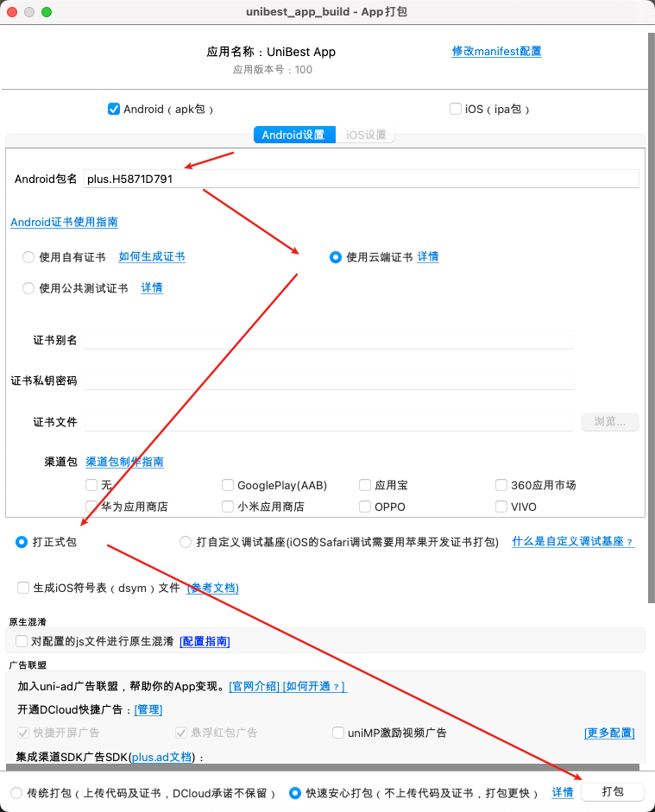The height and width of the screenshot is (812, 655).
Task: Select the 传统打包 radio button
Action: coord(16,793)
